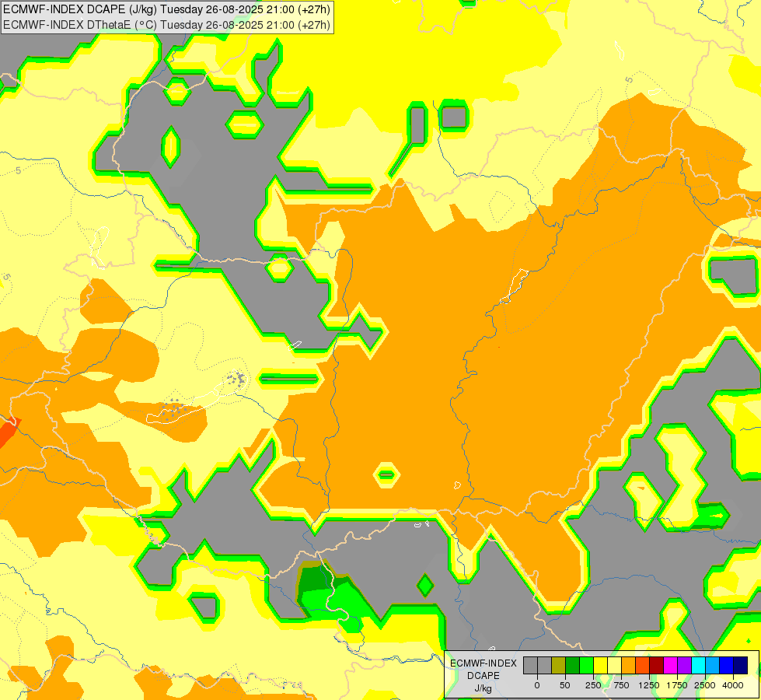Click the red-orange legend swatch
761x700 pixels.
coord(643,666)
